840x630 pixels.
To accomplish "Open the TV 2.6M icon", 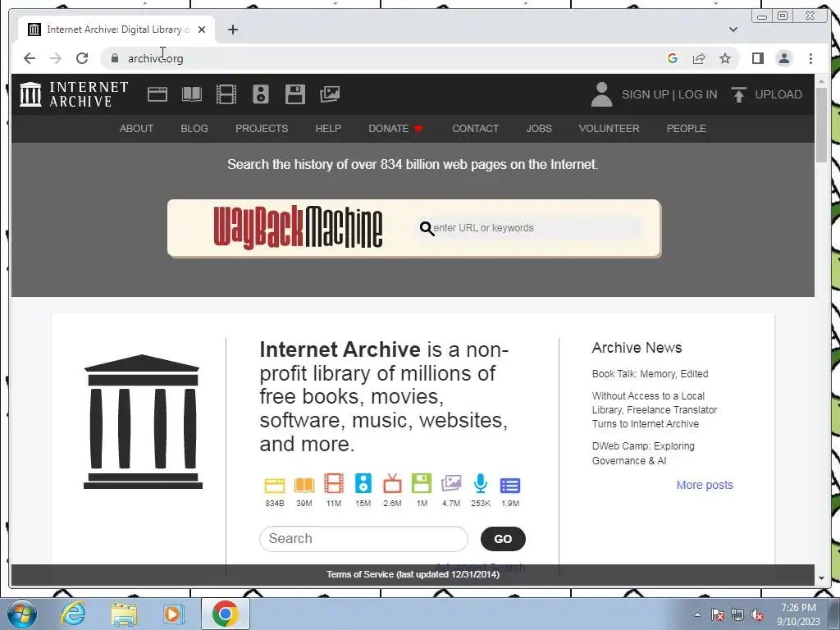I will (x=392, y=483).
